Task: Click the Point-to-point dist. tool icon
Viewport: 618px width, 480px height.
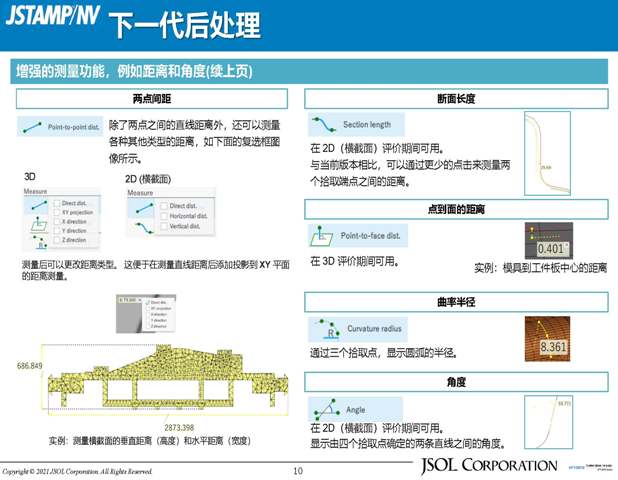Action: click(34, 128)
